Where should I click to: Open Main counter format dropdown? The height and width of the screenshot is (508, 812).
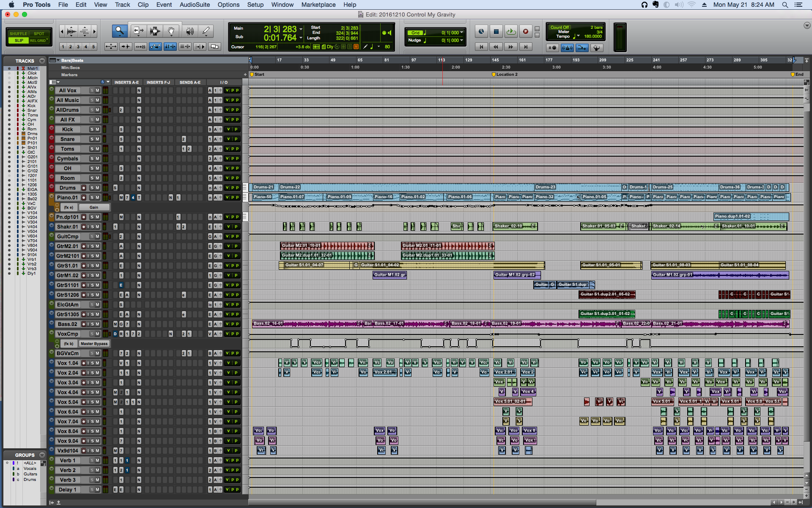click(301, 29)
